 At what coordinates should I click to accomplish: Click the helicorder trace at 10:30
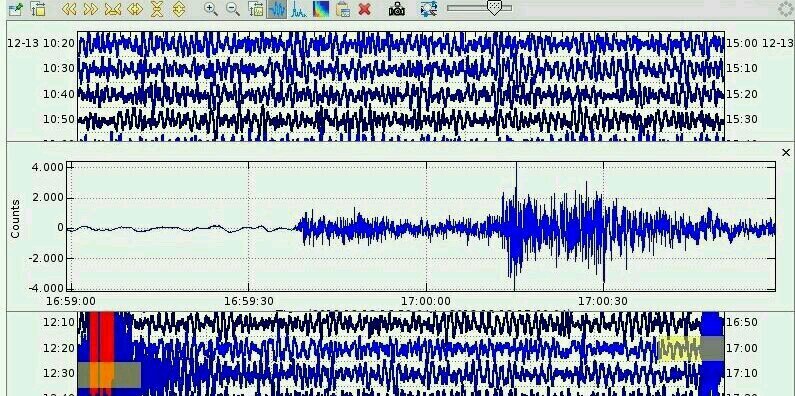[x=401, y=68]
